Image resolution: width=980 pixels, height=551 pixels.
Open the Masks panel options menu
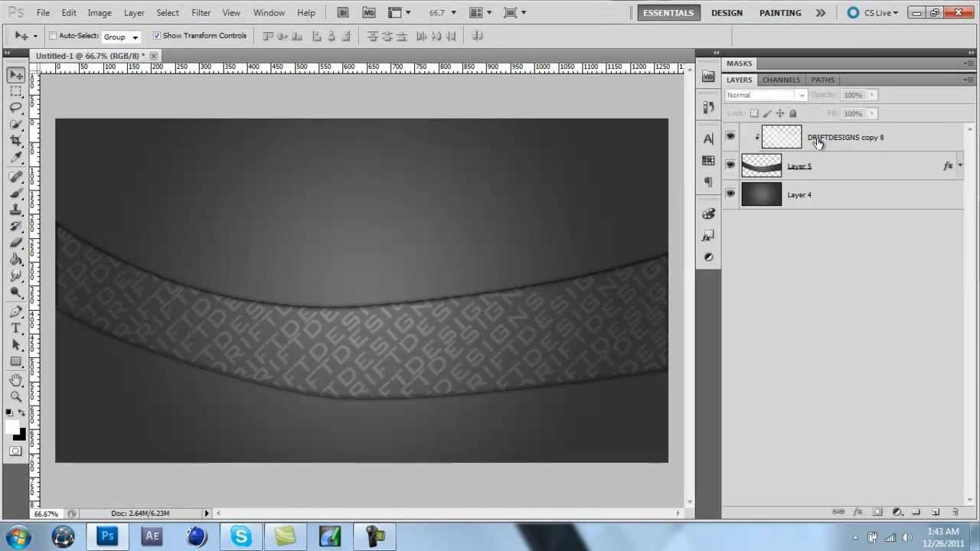[x=969, y=64]
